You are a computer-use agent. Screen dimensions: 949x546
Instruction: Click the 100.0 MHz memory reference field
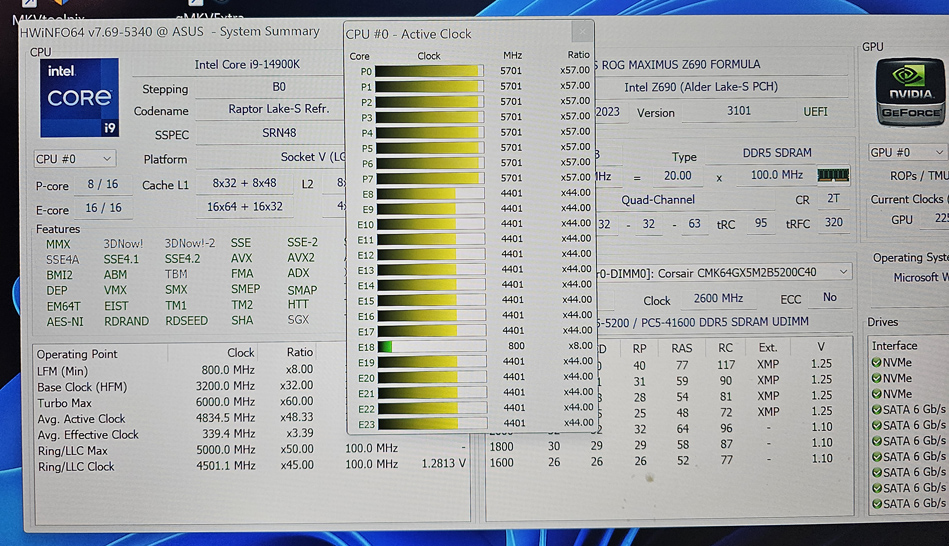pos(776,175)
